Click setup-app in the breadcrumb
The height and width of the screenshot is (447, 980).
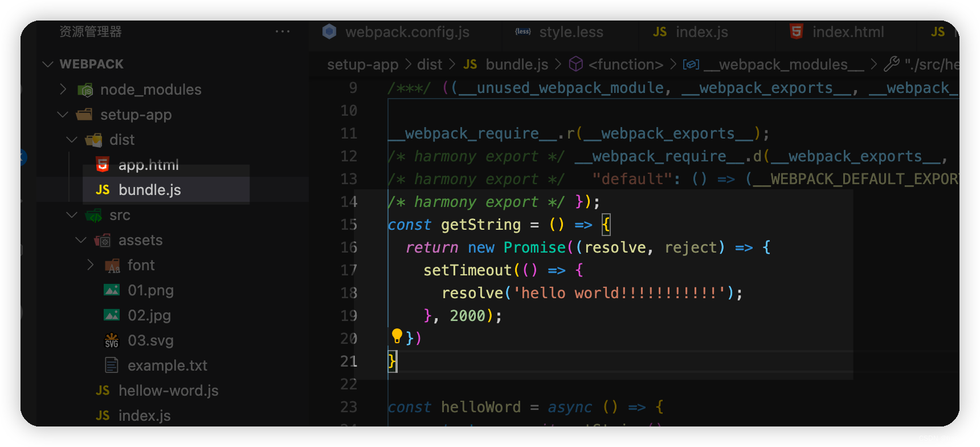tap(363, 64)
